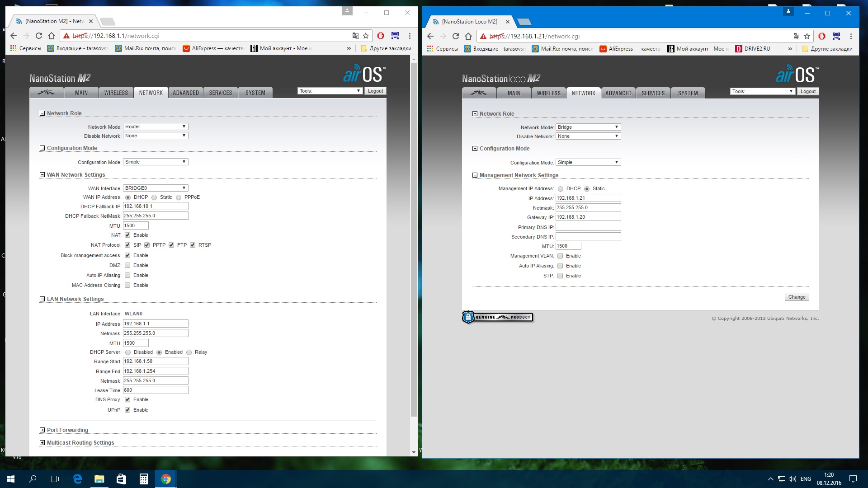Click the Ubiquiti logo tab in NanoStation M2 window
Screen dimensions: 868x488
pos(46,93)
